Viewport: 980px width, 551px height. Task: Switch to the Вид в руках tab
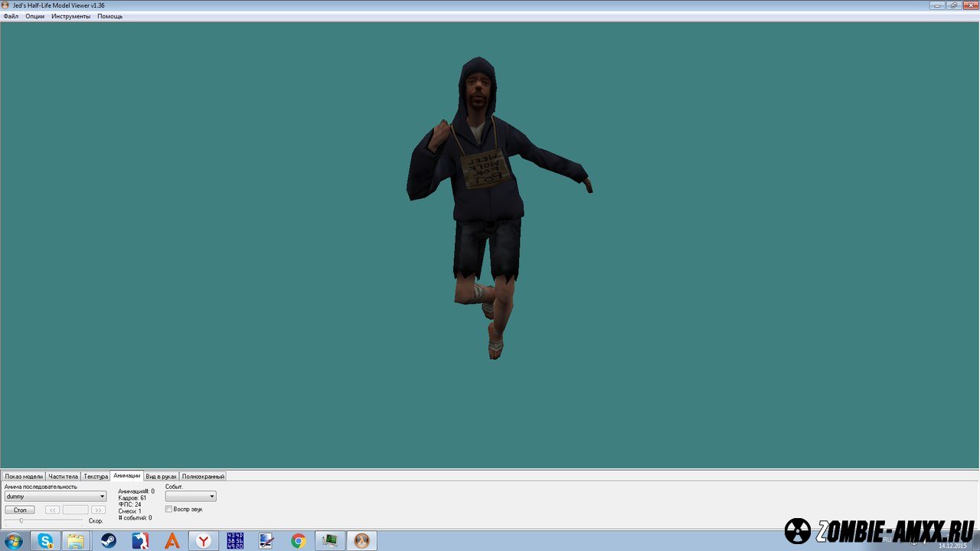162,476
